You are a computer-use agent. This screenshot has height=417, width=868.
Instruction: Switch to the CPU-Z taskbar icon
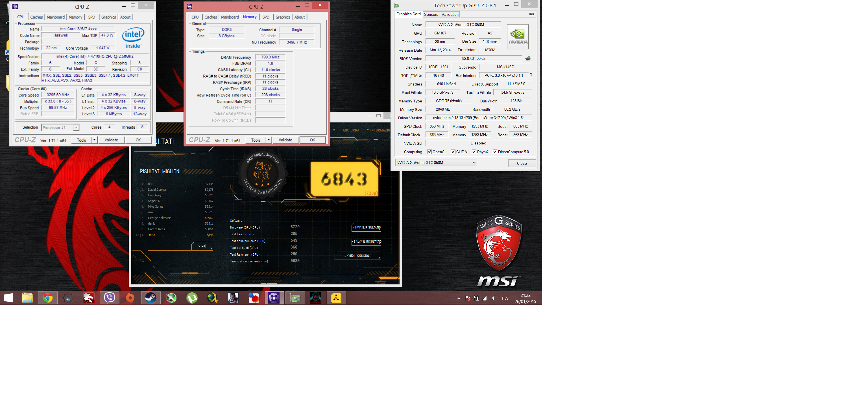pyautogui.click(x=274, y=298)
